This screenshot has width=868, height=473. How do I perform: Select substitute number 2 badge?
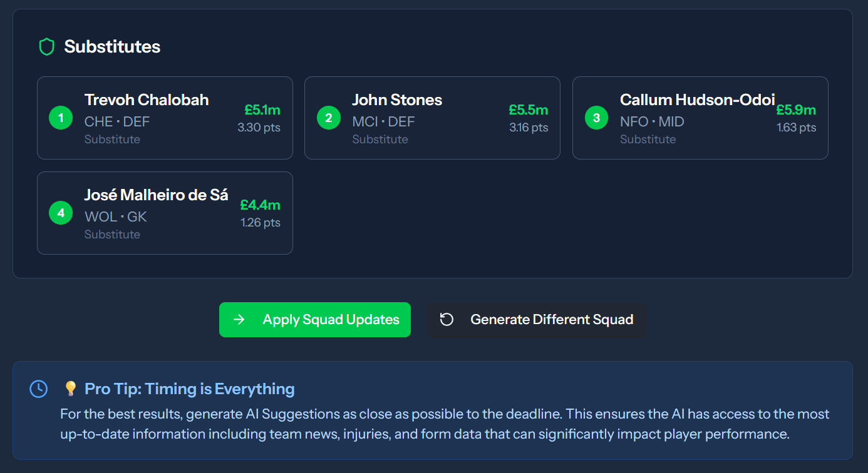pyautogui.click(x=329, y=117)
